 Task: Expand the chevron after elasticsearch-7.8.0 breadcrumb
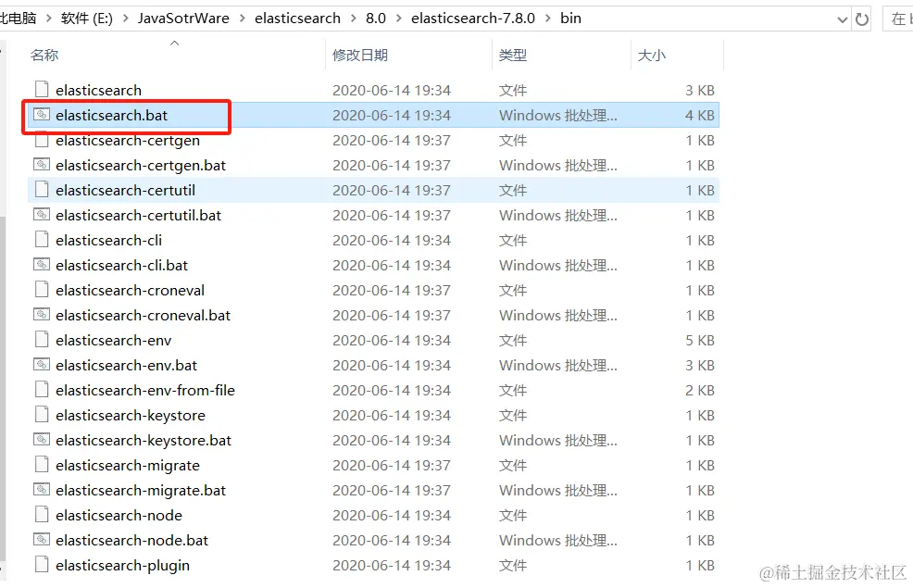coord(548,19)
